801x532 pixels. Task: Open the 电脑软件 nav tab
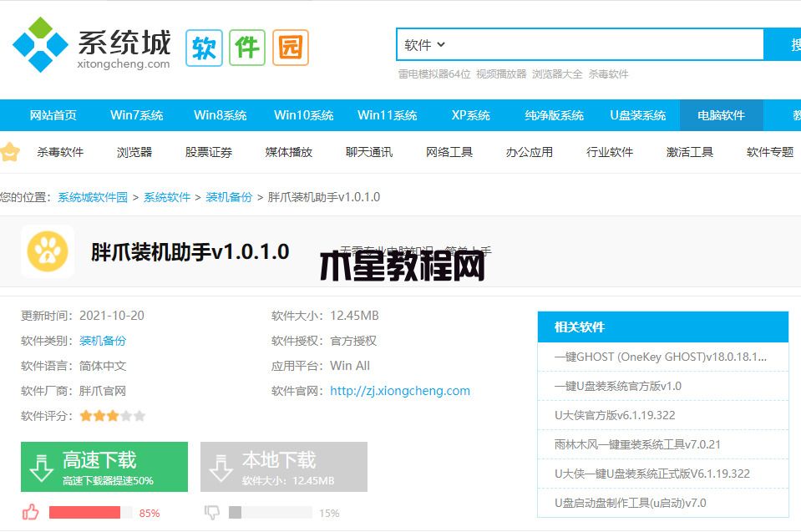722,115
